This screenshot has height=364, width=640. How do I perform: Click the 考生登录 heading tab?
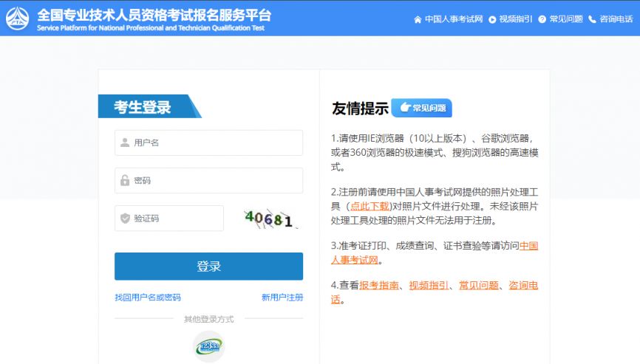click(x=149, y=106)
